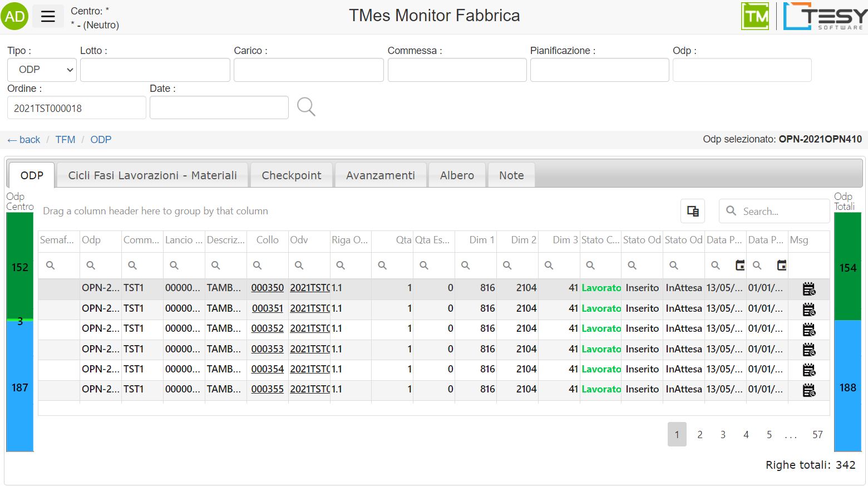The height and width of the screenshot is (486, 868).
Task: Open the hamburger menu
Action: (x=48, y=16)
